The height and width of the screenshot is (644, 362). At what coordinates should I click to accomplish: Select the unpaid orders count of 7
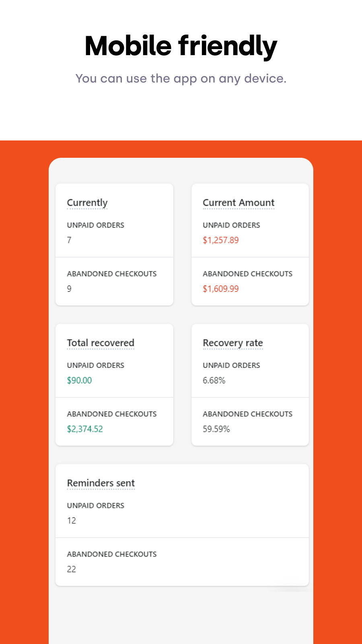coord(69,240)
